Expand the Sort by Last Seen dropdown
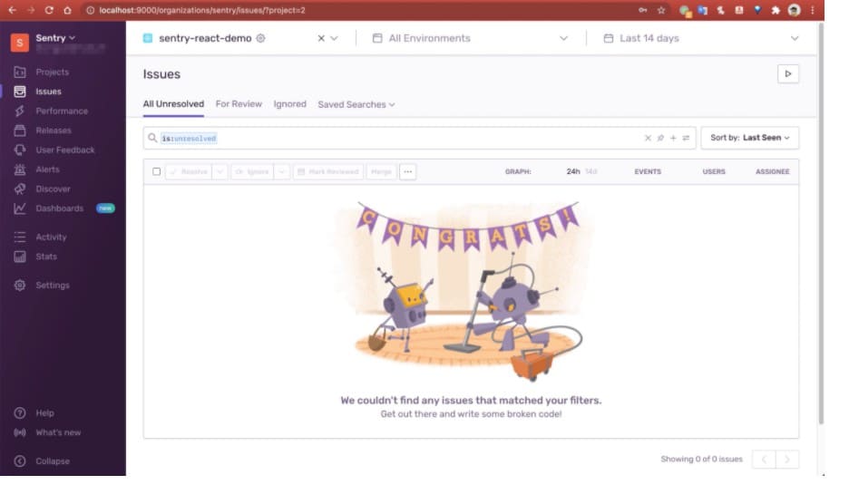 click(749, 138)
